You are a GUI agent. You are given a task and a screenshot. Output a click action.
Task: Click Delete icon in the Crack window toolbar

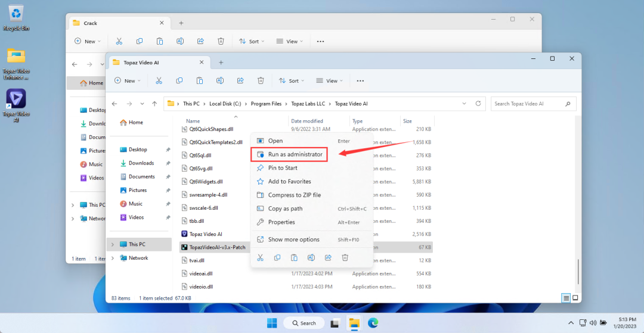coord(221,41)
